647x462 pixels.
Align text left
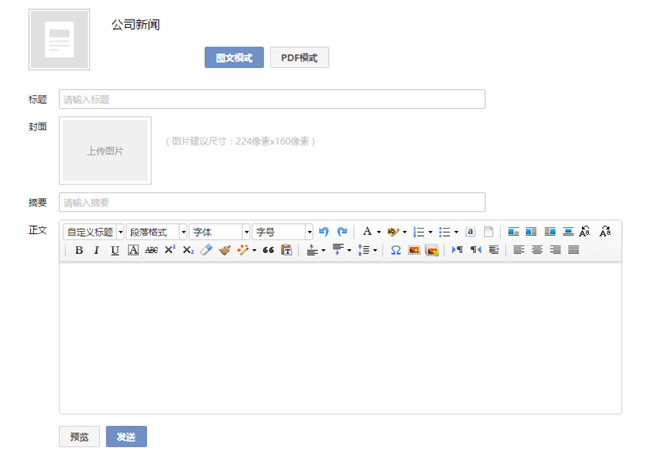(x=519, y=250)
